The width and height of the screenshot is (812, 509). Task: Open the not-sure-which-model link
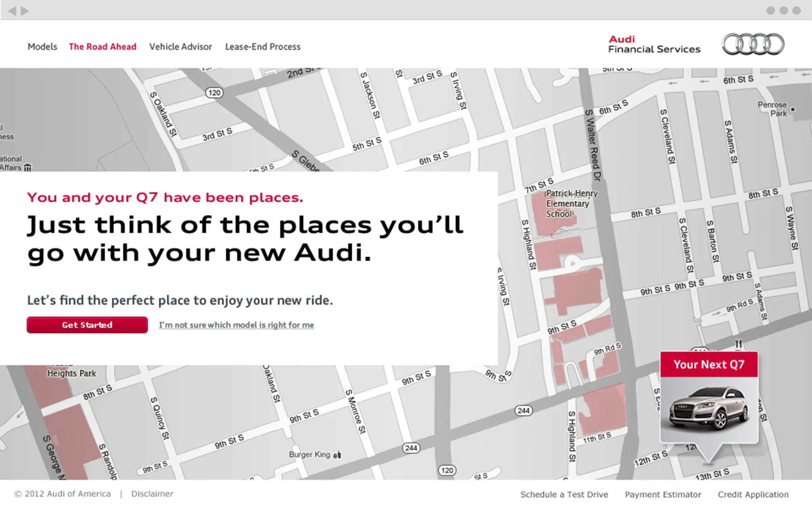tap(236, 325)
